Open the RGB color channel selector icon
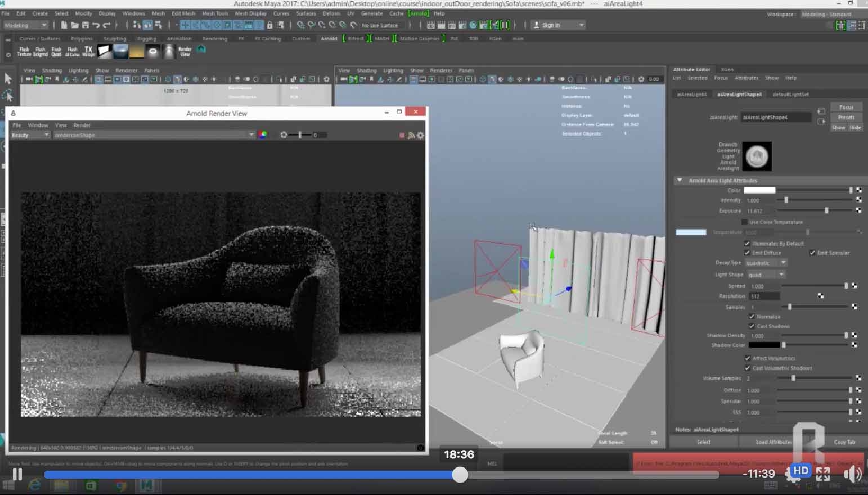Image resolution: width=868 pixels, height=495 pixels. [x=262, y=135]
